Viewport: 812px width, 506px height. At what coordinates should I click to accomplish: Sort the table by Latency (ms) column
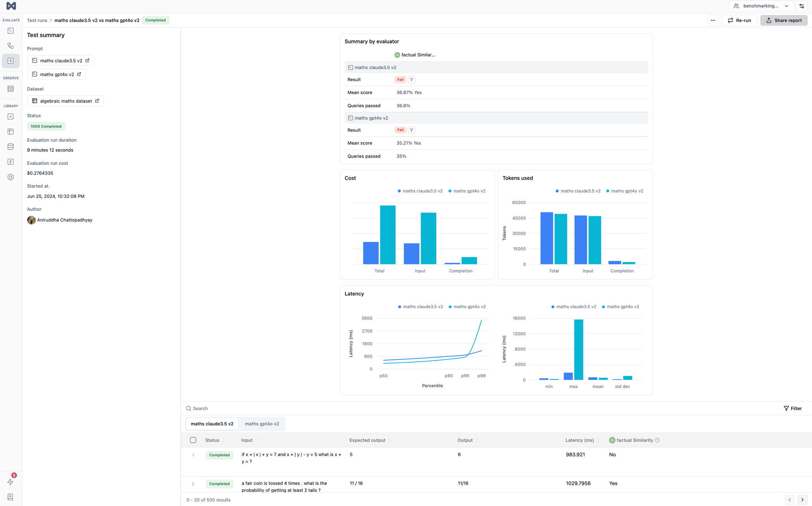598,440
